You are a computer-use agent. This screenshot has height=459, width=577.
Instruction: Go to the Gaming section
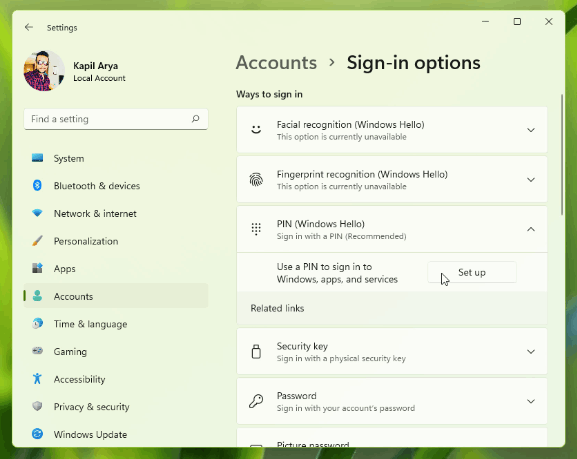coord(116,351)
